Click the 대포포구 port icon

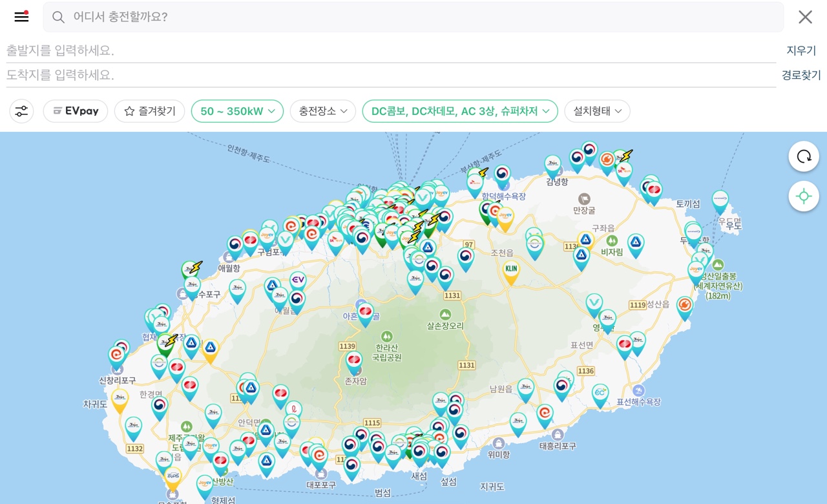click(x=321, y=474)
